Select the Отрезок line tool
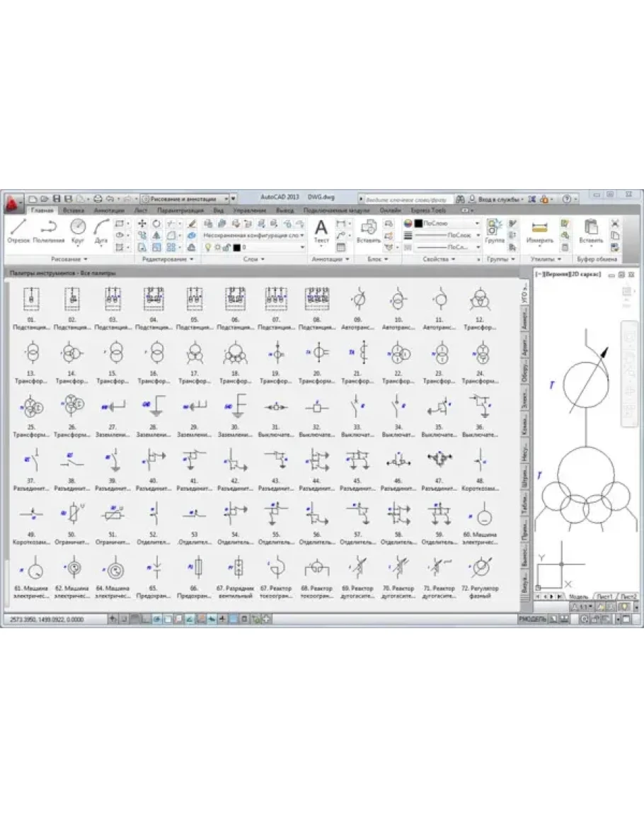 point(18,230)
